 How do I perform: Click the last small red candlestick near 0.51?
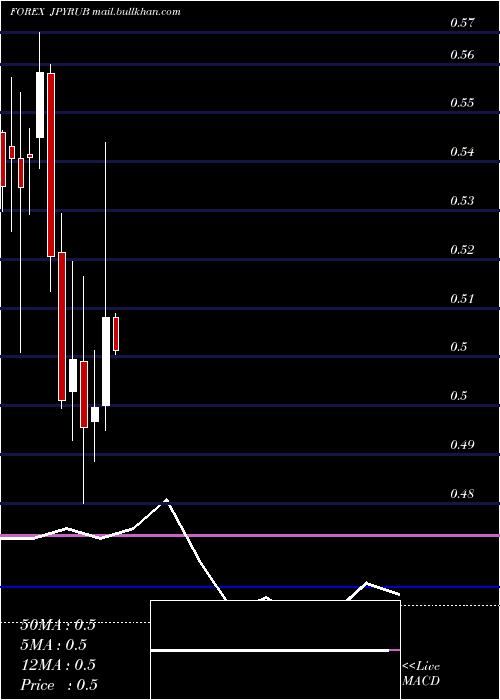[x=116, y=334]
